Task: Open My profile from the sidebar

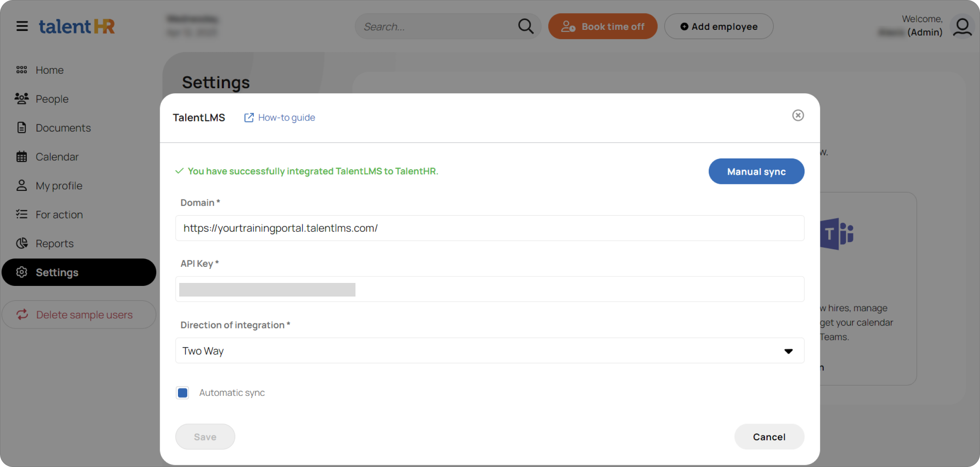Action: [x=21, y=185]
